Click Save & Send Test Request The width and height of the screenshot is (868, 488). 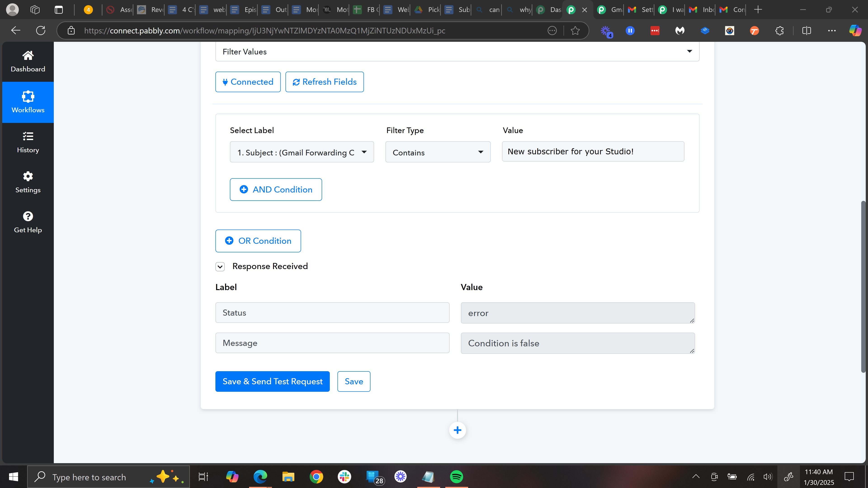coord(272,382)
